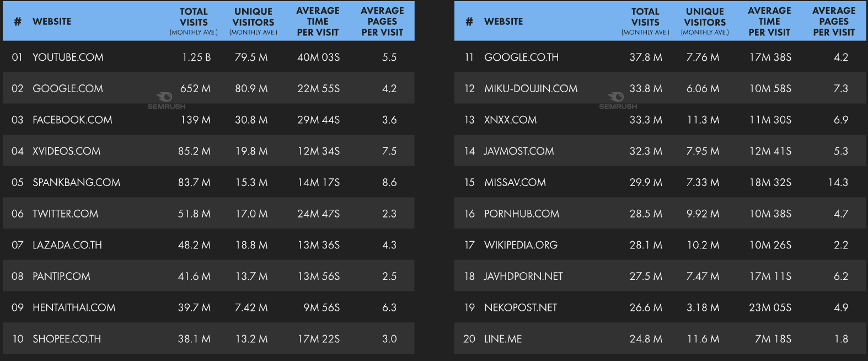Click the LINE.ME entry
This screenshot has height=361, width=868.
[503, 339]
